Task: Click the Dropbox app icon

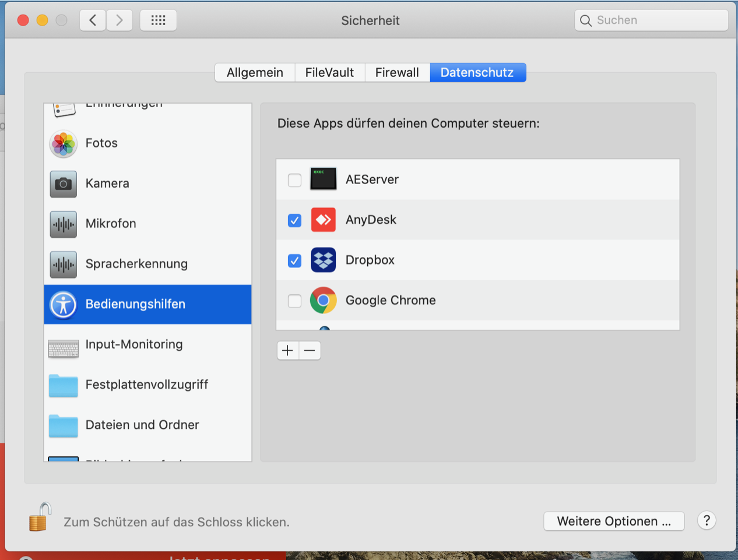Action: [x=324, y=260]
